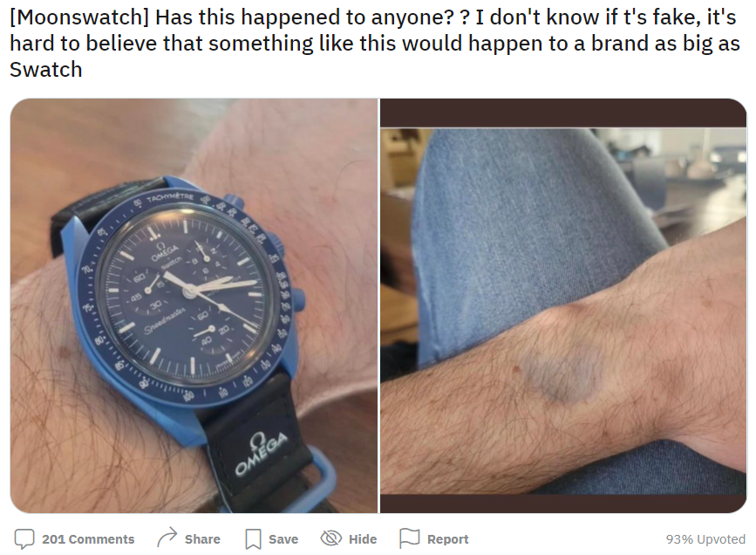Toggle the Hide crossed-eye icon
This screenshot has width=756, height=555.
coord(331,538)
